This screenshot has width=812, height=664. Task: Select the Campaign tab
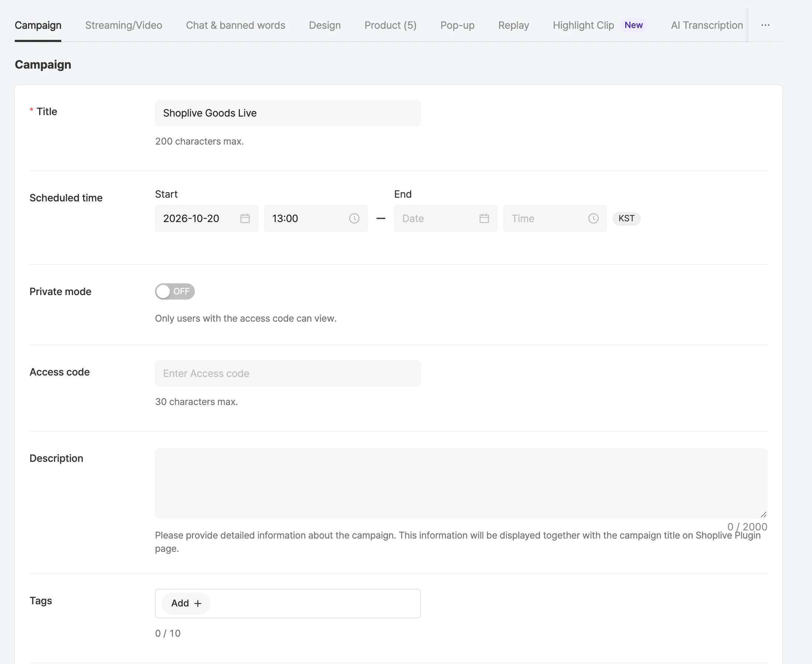click(x=38, y=25)
